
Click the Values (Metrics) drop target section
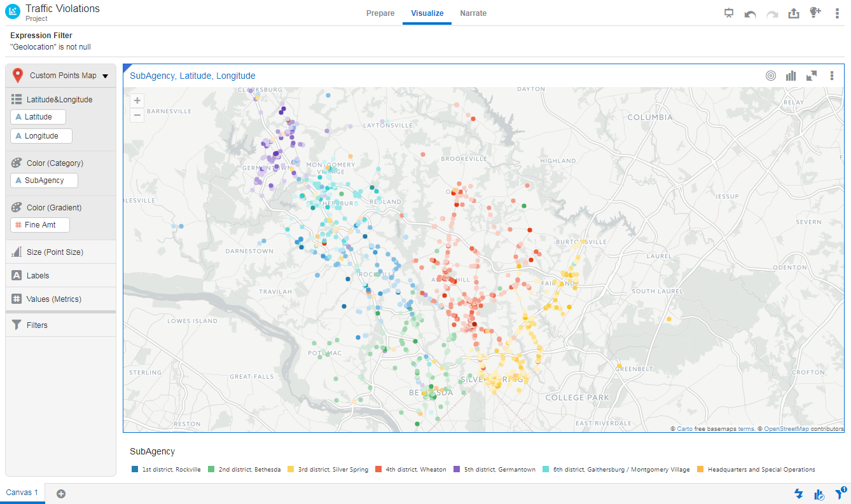[x=61, y=299]
